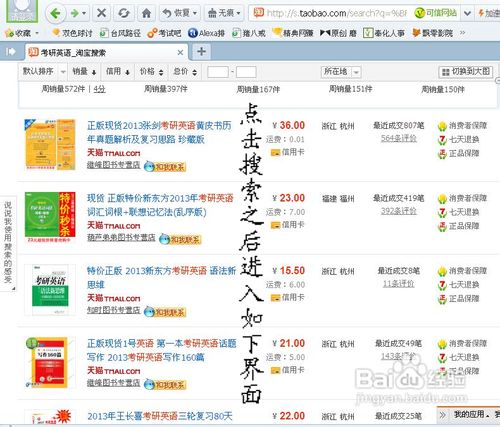Open the 恢复 restore dropdown
This screenshot has width=500, height=427.
180,13
